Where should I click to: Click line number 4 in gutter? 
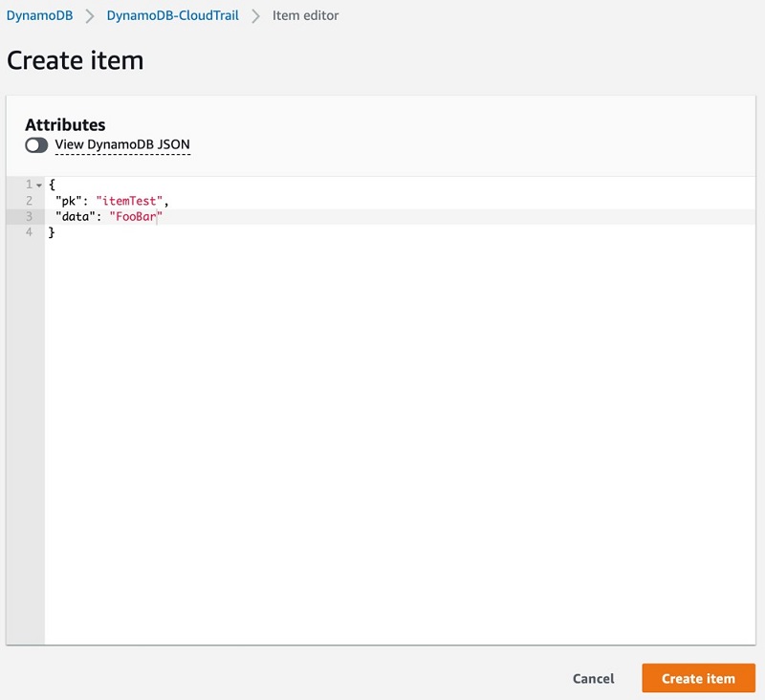pos(29,232)
